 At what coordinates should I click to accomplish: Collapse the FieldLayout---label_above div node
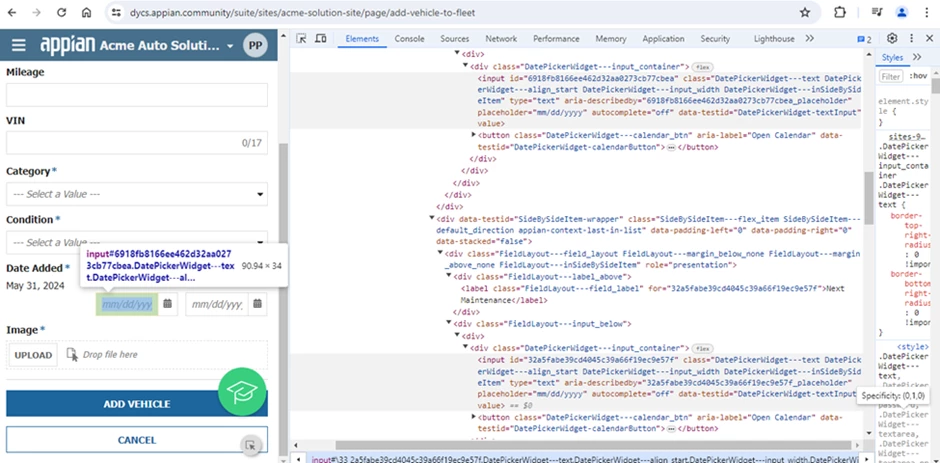point(449,276)
